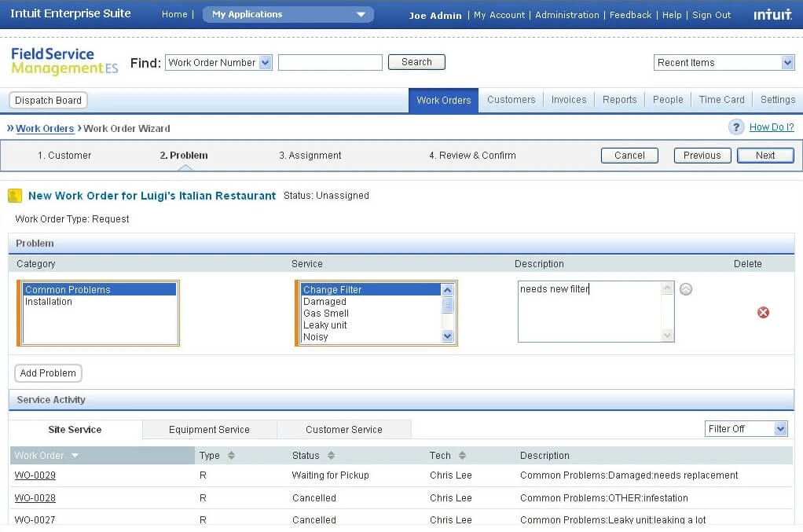The width and height of the screenshot is (803, 532).
Task: Click the round collapse icon beside the description box
Action: (686, 289)
